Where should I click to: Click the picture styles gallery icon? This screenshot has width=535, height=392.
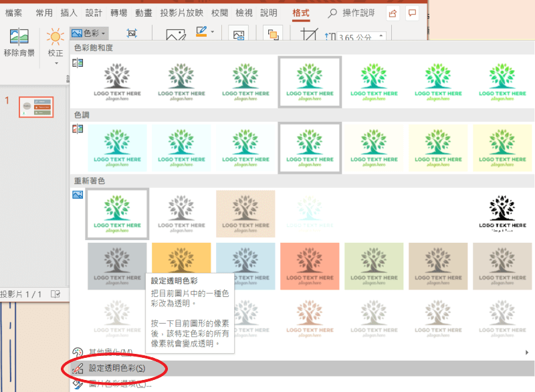click(176, 35)
